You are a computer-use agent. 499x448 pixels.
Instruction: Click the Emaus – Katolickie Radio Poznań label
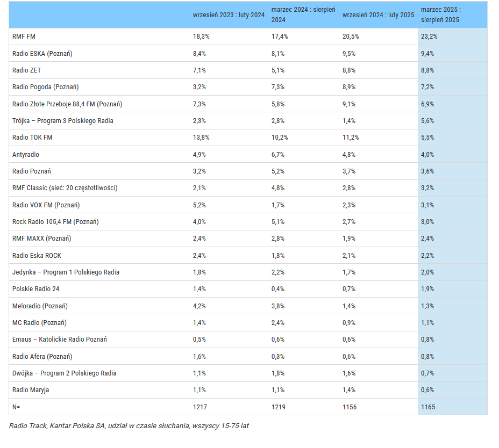pyautogui.click(x=60, y=339)
